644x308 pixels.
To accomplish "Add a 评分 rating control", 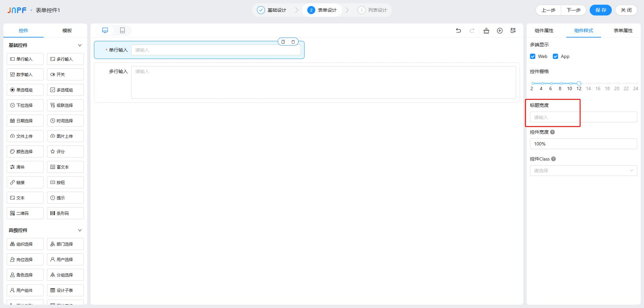I will [x=65, y=151].
